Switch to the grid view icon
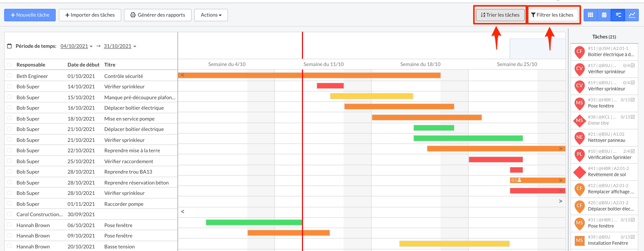 click(x=590, y=15)
